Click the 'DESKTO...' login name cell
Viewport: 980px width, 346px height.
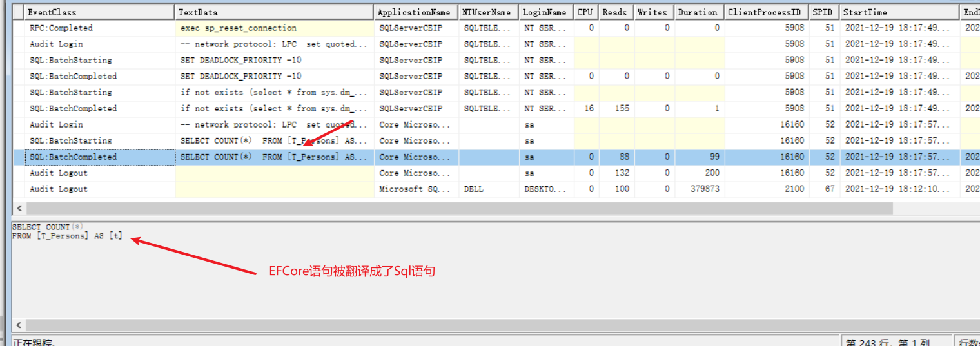pyautogui.click(x=546, y=189)
